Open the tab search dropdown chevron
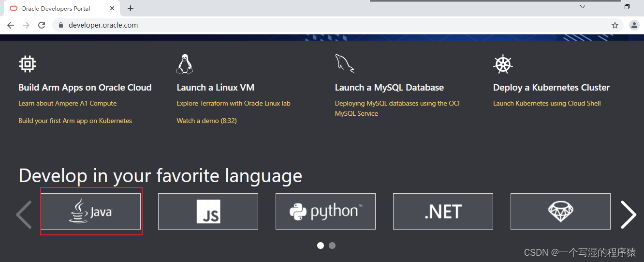This screenshot has width=644, height=262. pos(583,7)
